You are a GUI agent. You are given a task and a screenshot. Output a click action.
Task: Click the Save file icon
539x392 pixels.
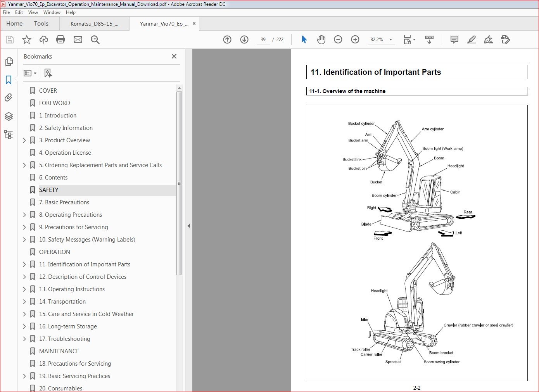pyautogui.click(x=10, y=40)
